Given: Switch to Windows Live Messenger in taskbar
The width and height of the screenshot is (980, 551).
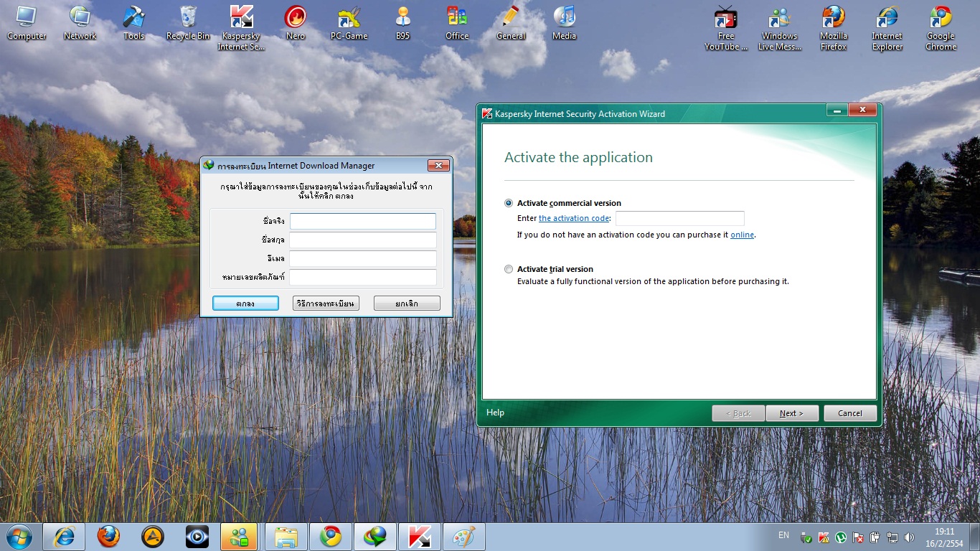Looking at the screenshot, I should click(239, 537).
